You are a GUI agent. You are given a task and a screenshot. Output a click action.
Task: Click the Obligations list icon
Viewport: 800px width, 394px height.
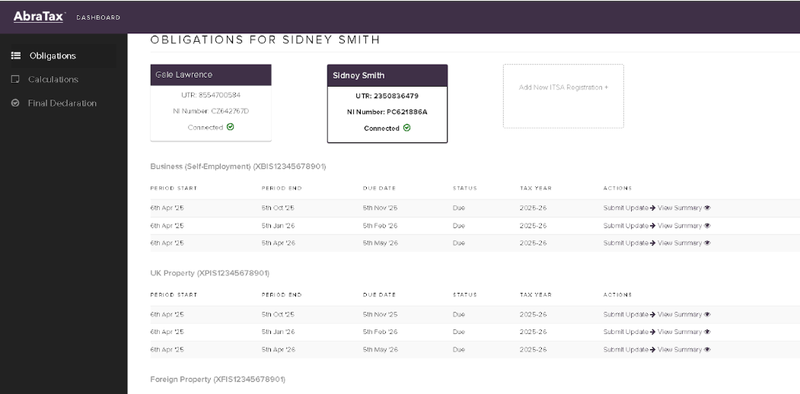coord(16,56)
